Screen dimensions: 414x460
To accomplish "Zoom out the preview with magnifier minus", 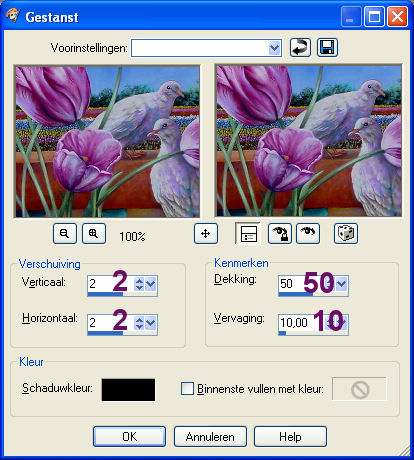I will point(65,233).
